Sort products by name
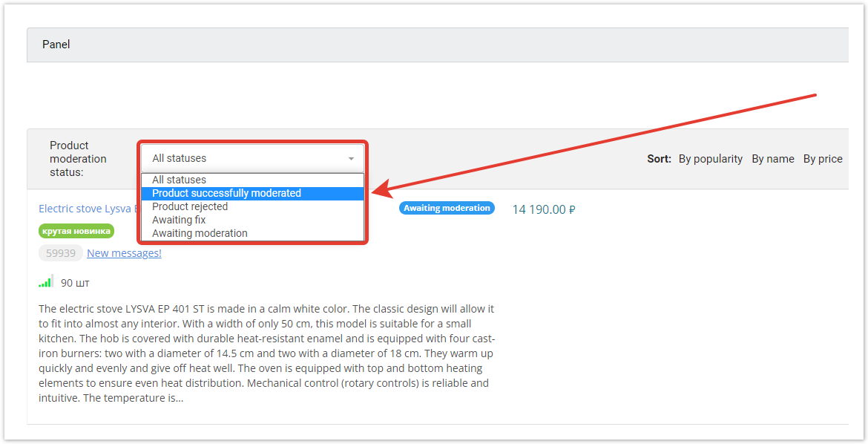868x444 pixels. tap(772, 159)
